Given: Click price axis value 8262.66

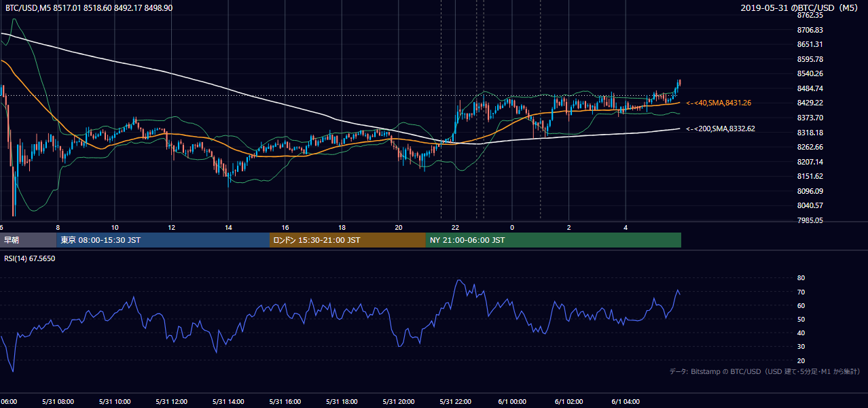Looking at the screenshot, I should 810,147.
